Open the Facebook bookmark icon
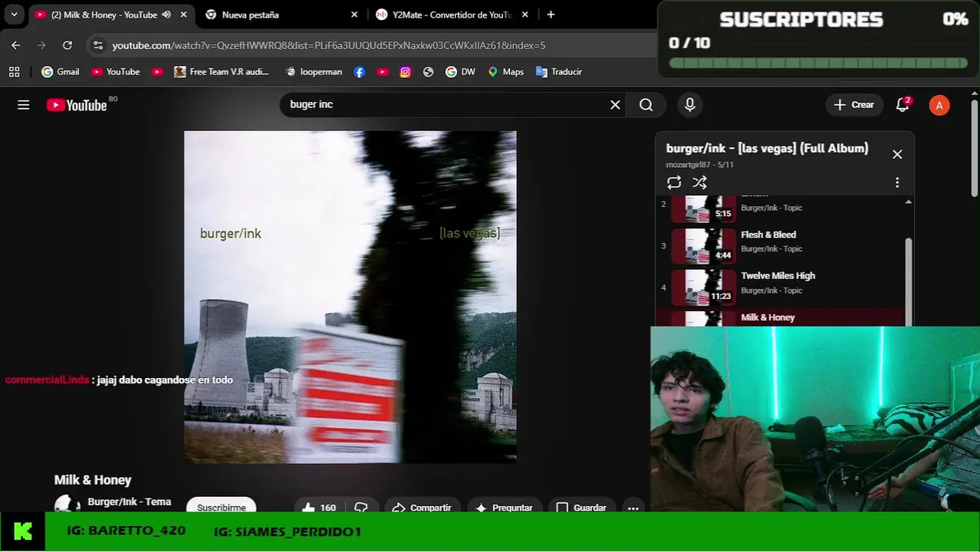The height and width of the screenshot is (552, 980). (360, 71)
